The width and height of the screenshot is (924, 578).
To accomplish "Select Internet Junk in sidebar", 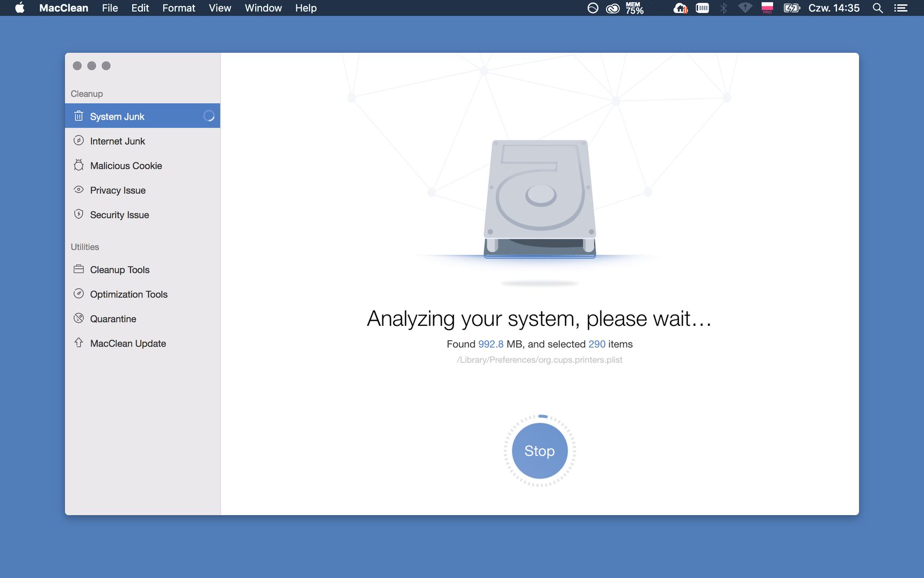I will (x=142, y=140).
